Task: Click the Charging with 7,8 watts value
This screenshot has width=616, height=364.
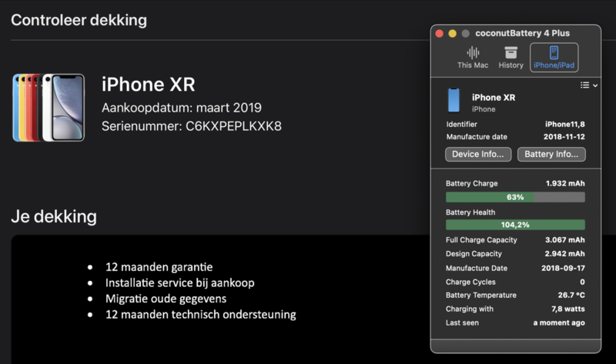Action: click(x=568, y=309)
